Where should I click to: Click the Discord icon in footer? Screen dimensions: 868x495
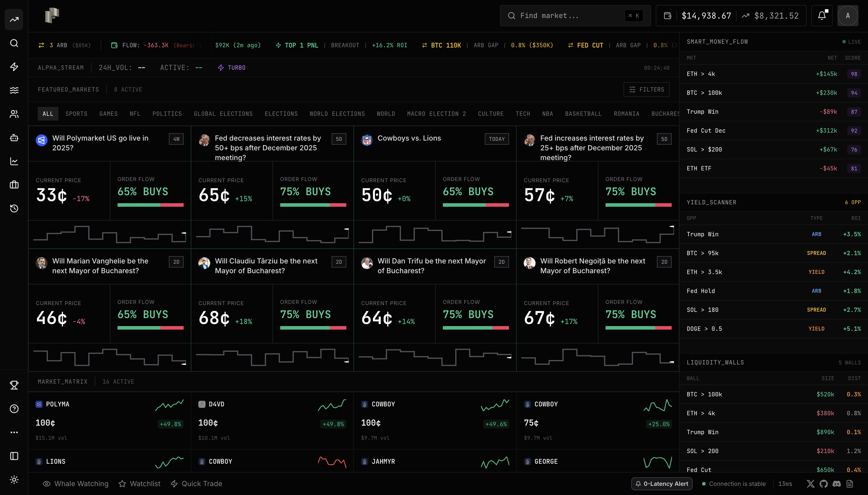click(x=836, y=483)
